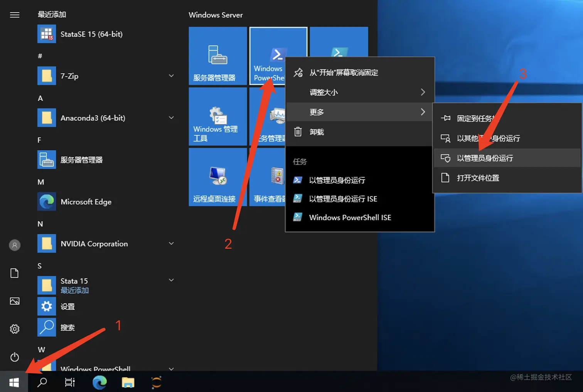Expand the Stata 15 folder chevron
The width and height of the screenshot is (583, 392).
tap(171, 280)
